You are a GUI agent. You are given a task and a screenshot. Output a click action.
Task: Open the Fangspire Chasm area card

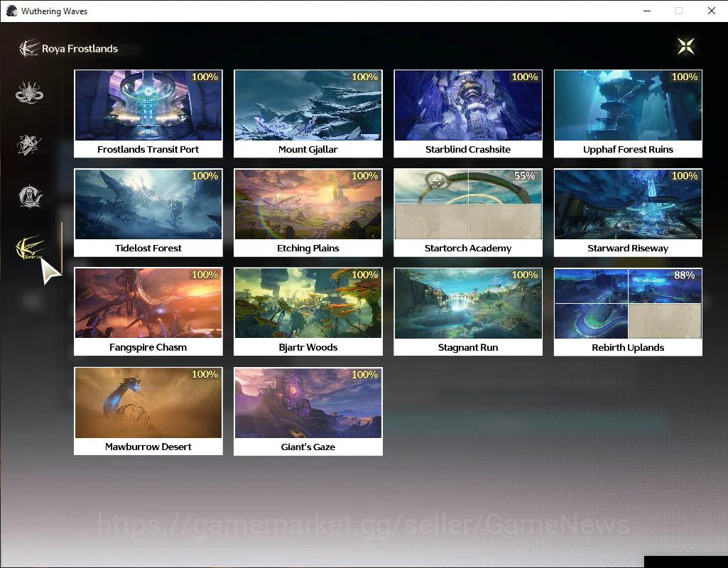pos(148,312)
